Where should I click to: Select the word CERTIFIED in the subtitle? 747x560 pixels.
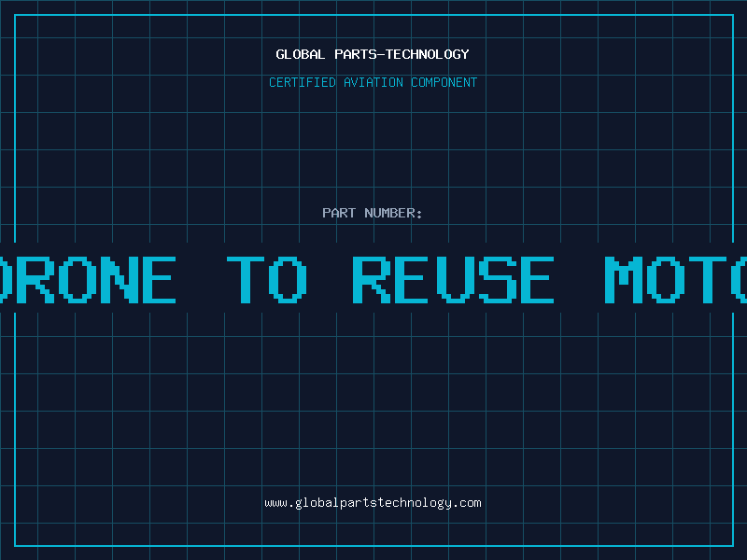click(303, 82)
